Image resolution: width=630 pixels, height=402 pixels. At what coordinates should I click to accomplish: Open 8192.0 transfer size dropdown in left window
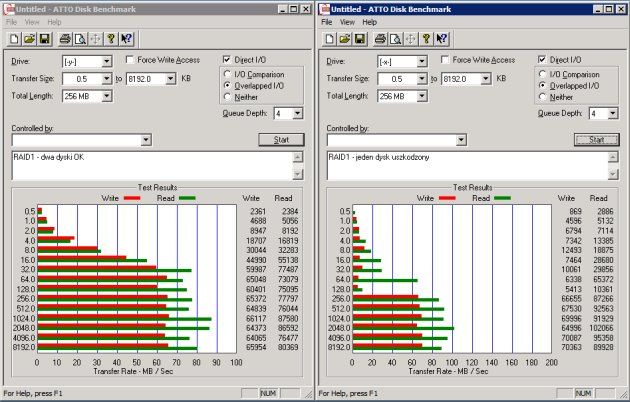(171, 79)
